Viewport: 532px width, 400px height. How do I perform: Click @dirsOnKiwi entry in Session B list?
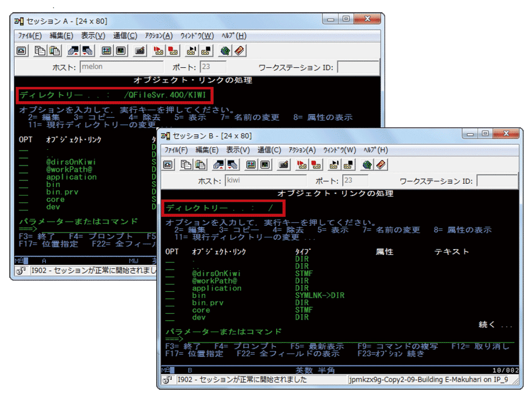(x=217, y=273)
